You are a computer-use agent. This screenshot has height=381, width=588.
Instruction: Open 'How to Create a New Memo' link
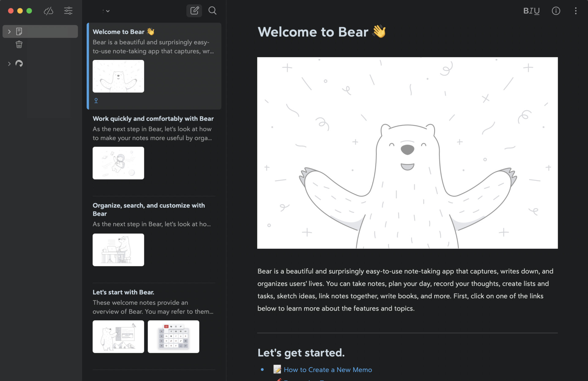tap(327, 369)
